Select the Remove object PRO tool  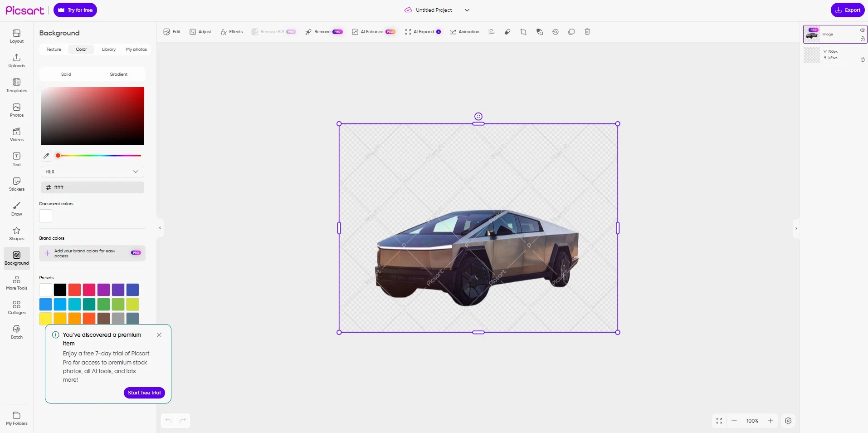click(324, 32)
